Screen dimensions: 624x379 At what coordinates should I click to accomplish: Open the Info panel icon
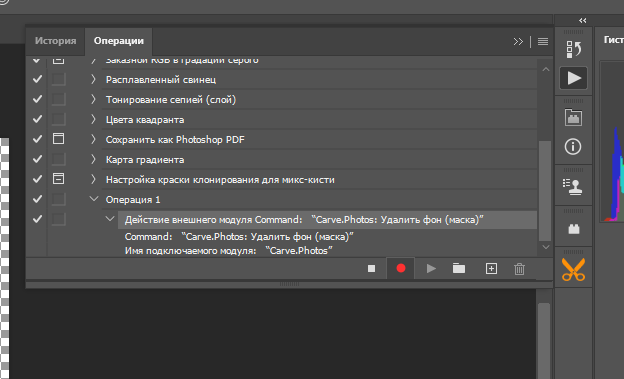[573, 147]
